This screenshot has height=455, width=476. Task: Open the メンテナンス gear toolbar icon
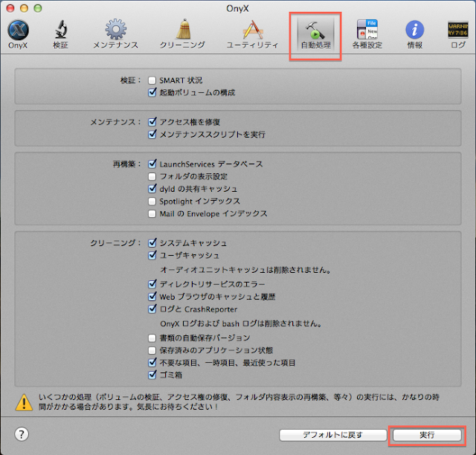click(115, 34)
